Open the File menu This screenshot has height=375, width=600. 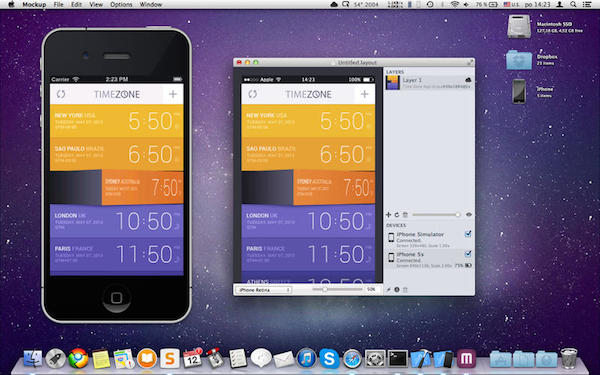click(x=59, y=5)
